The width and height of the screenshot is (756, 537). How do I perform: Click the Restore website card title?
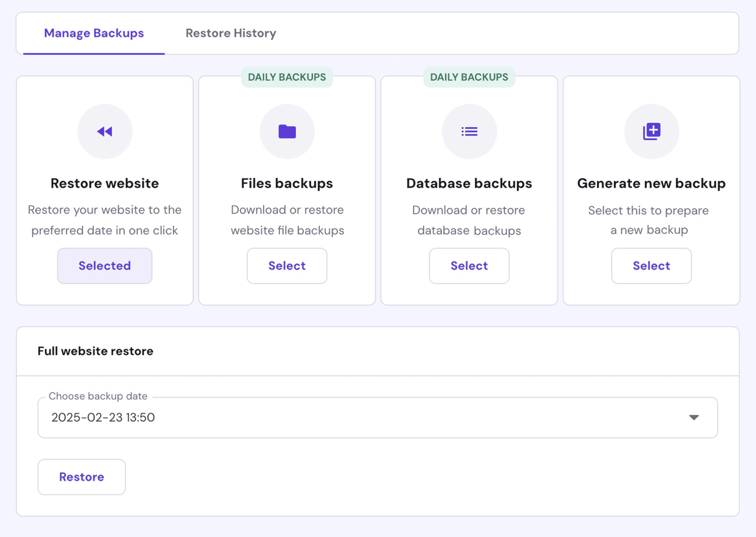[x=105, y=183]
